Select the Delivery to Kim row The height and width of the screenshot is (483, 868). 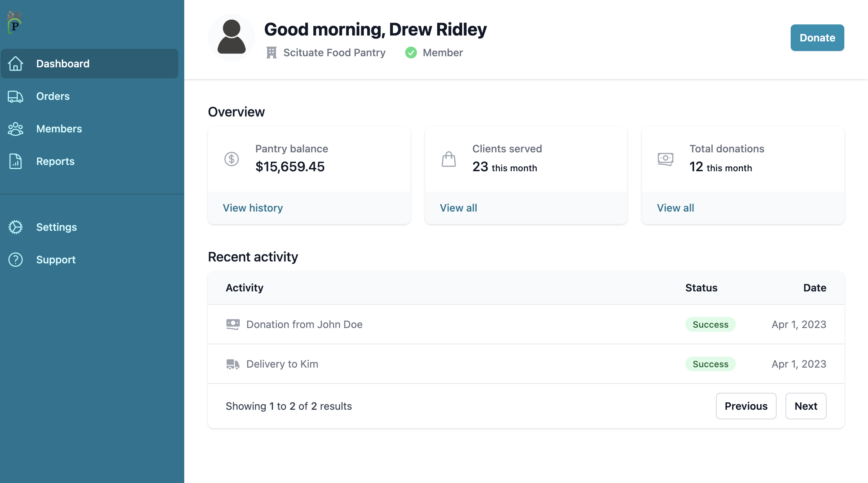pos(282,364)
